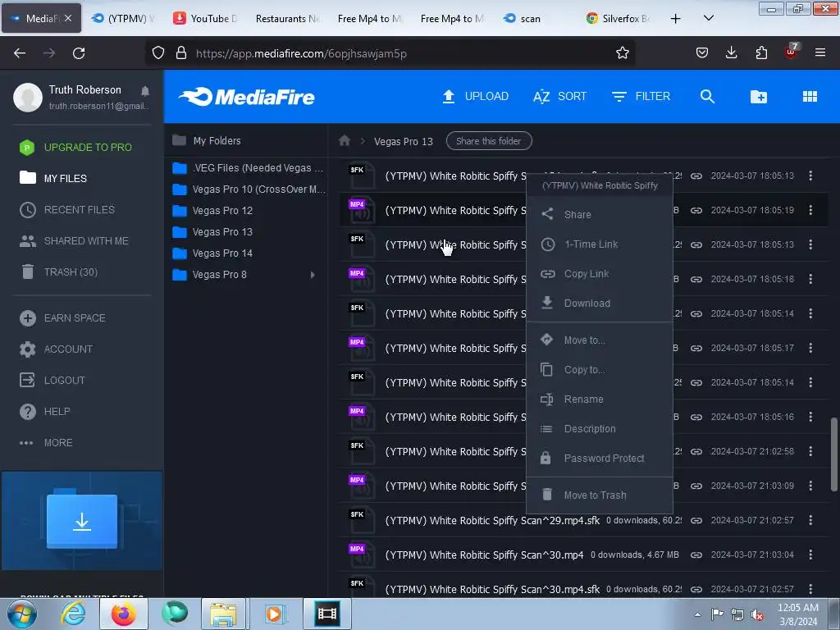840x630 pixels.
Task: Click link icon for file dated 21:02:58
Action: [x=696, y=452]
